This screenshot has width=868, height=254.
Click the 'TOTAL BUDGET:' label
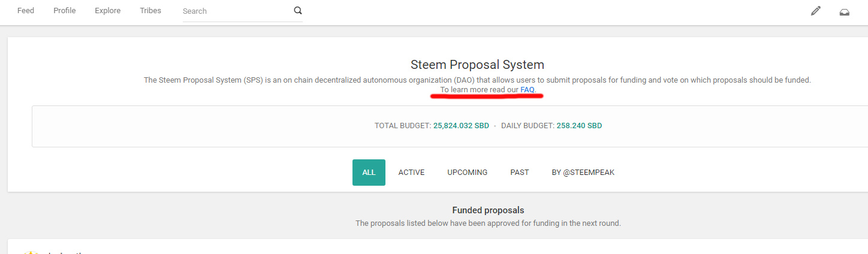tap(403, 126)
